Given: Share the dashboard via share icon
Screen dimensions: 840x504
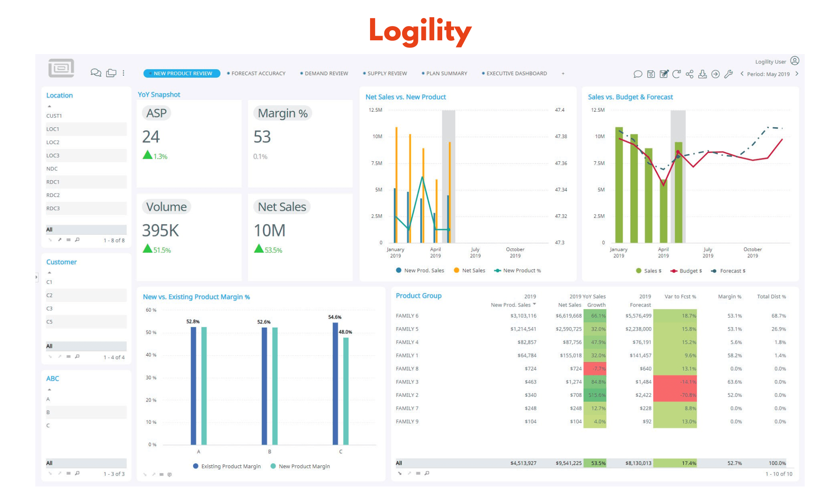Looking at the screenshot, I should click(689, 74).
